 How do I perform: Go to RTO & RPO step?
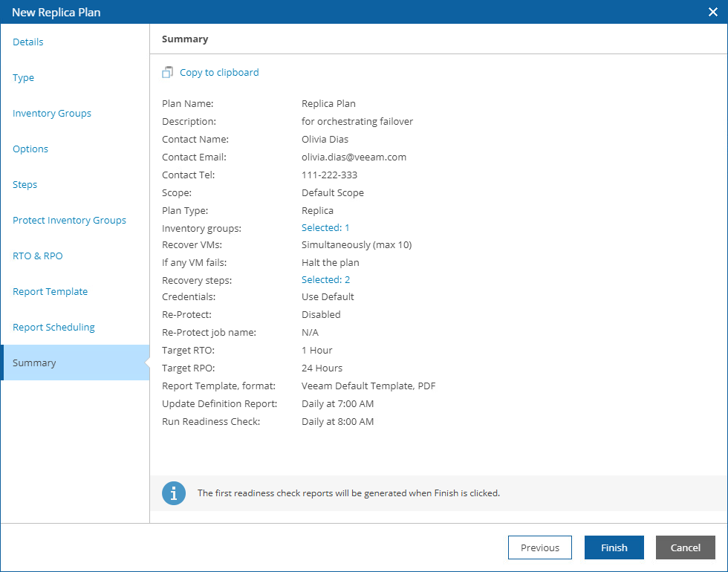[x=38, y=256]
